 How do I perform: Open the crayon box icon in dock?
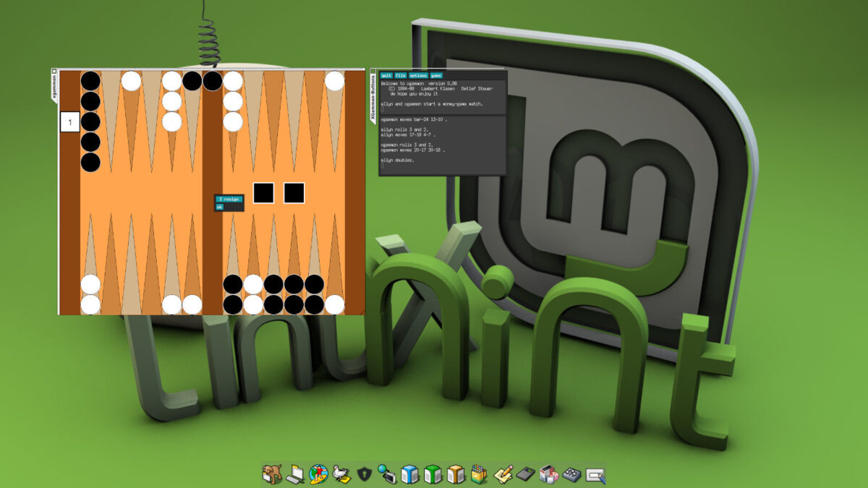479,475
